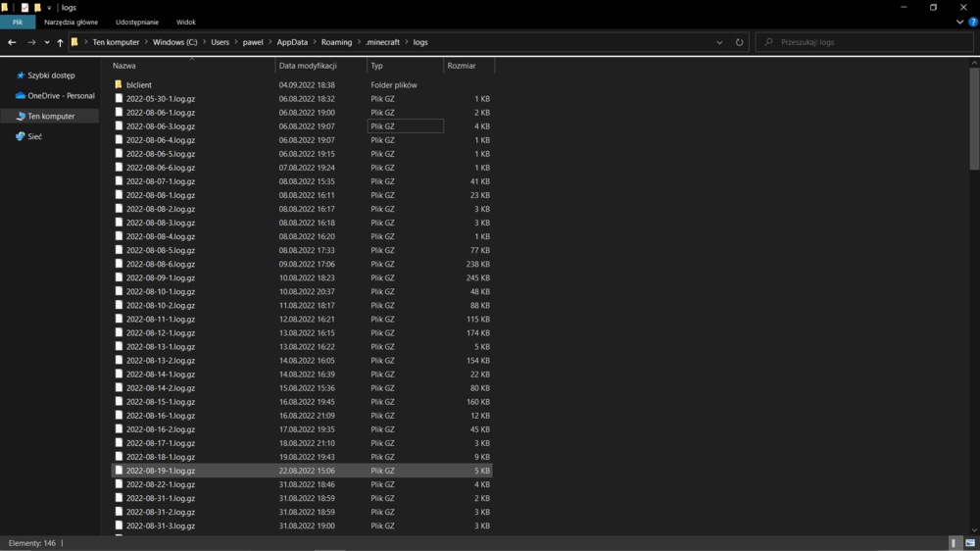Select the blclient folder icon

click(x=119, y=84)
